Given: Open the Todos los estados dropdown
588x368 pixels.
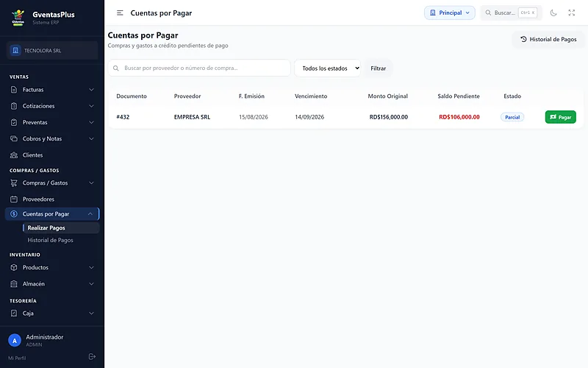Looking at the screenshot, I should click(x=327, y=68).
